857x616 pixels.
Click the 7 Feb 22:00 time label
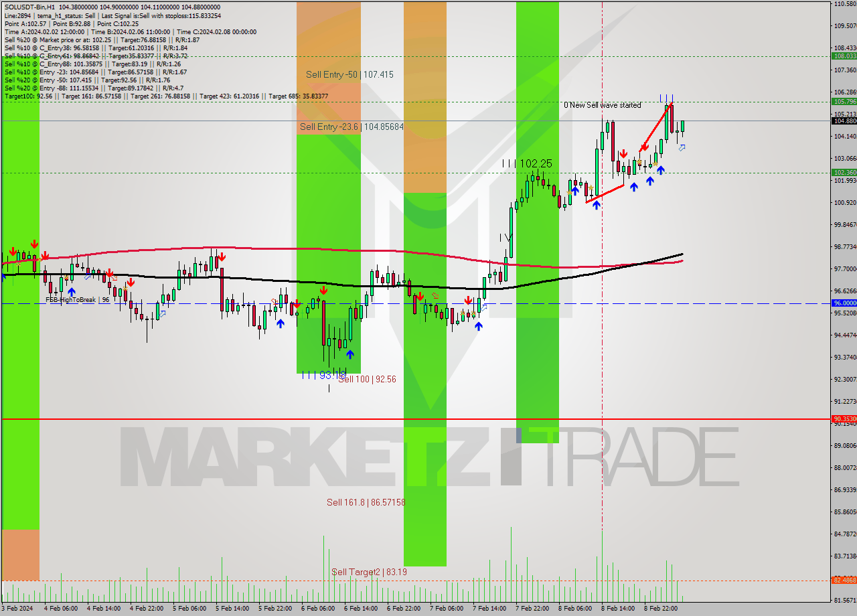click(x=532, y=609)
